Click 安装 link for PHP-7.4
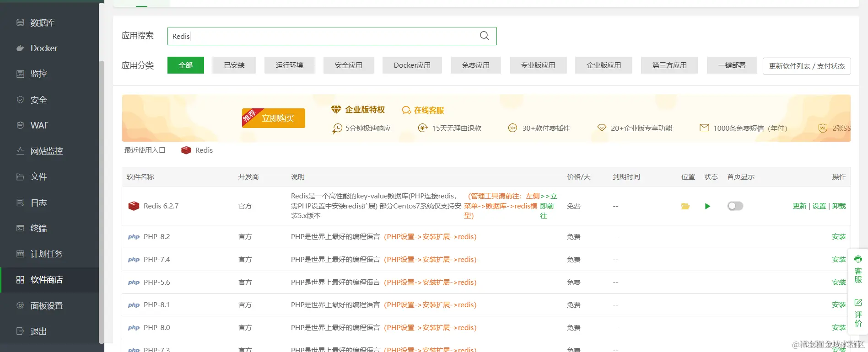 tap(839, 260)
